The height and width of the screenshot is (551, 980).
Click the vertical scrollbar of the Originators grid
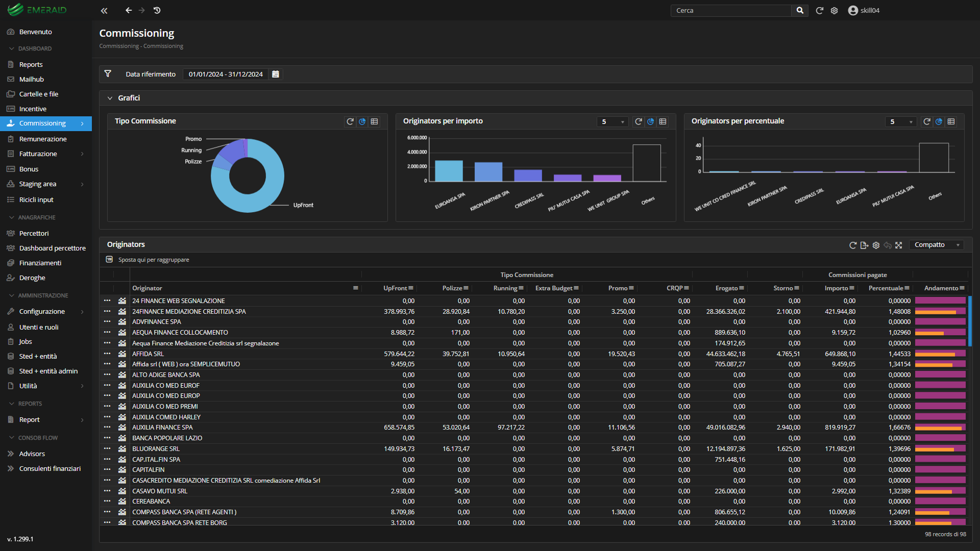pyautogui.click(x=969, y=321)
